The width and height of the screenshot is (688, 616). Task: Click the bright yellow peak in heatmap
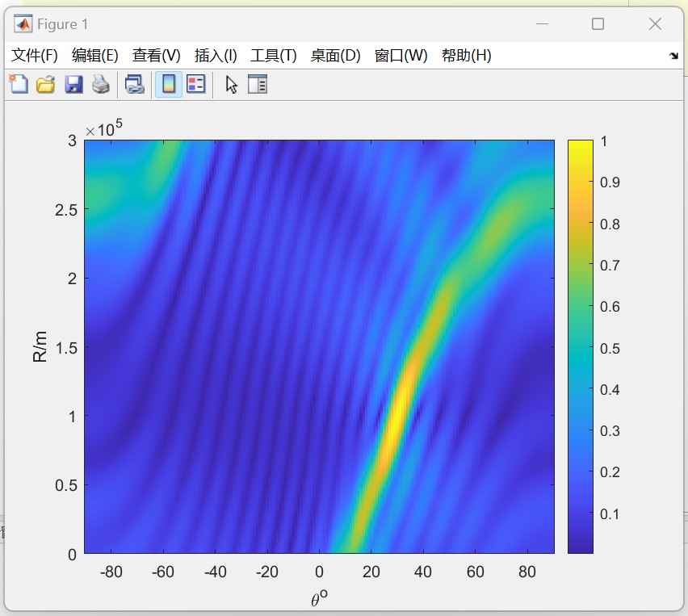tap(397, 415)
